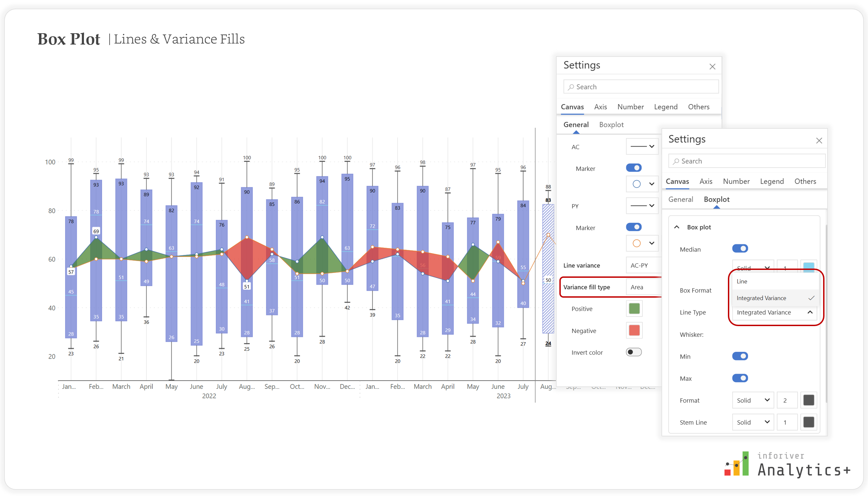Click the AC circle marker shape icon
Image resolution: width=868 pixels, height=496 pixels.
(636, 184)
